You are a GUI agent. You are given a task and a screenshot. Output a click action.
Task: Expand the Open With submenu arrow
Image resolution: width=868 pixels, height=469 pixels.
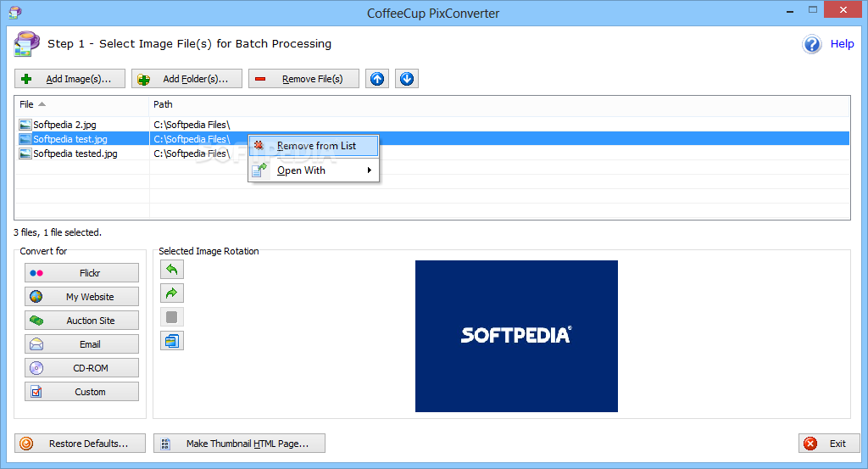tap(370, 170)
